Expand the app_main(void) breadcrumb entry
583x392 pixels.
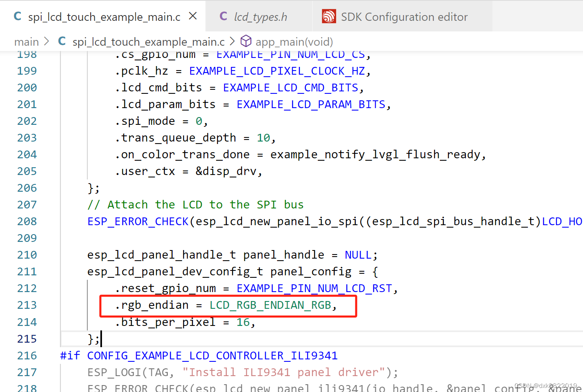(294, 41)
